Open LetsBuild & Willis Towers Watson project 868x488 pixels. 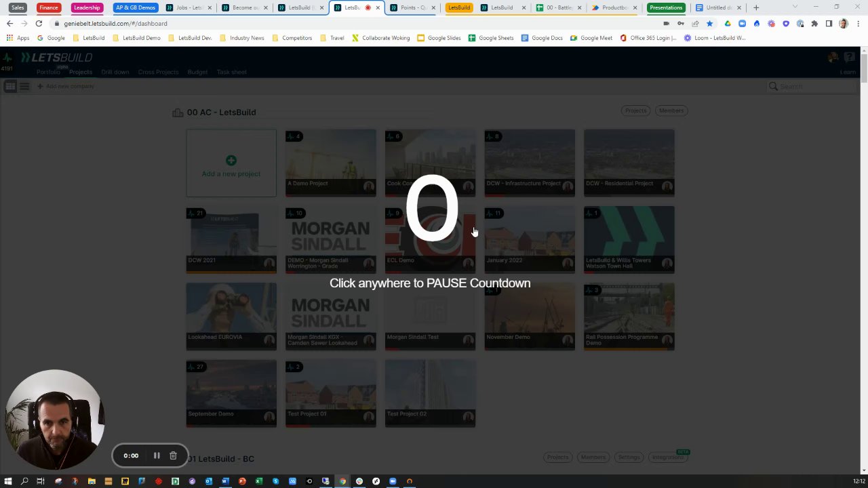(629, 240)
